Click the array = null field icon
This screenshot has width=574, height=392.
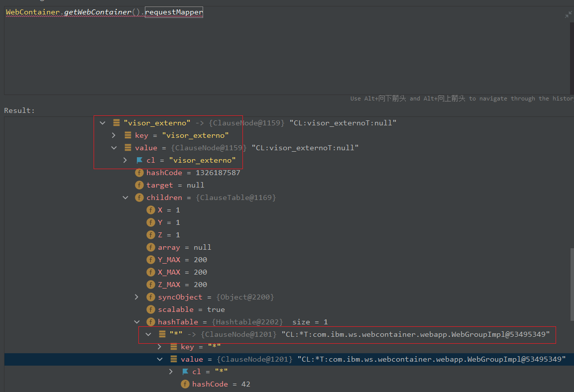tap(150, 247)
